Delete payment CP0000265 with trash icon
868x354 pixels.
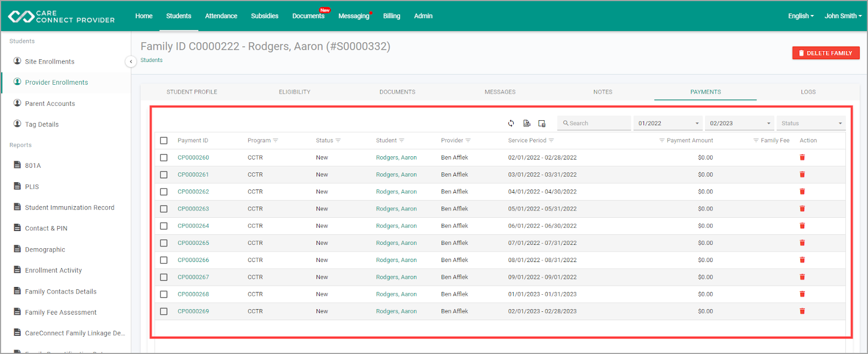(x=802, y=243)
